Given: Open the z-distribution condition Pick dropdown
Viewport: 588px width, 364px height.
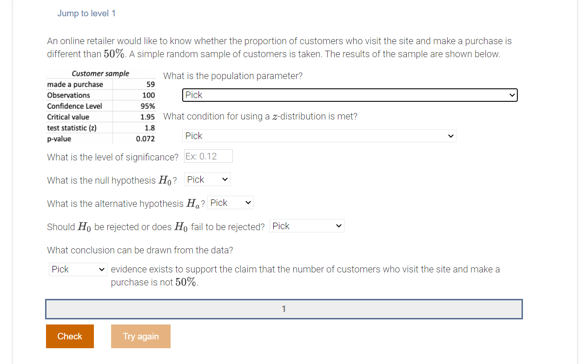Looking at the screenshot, I should point(319,136).
